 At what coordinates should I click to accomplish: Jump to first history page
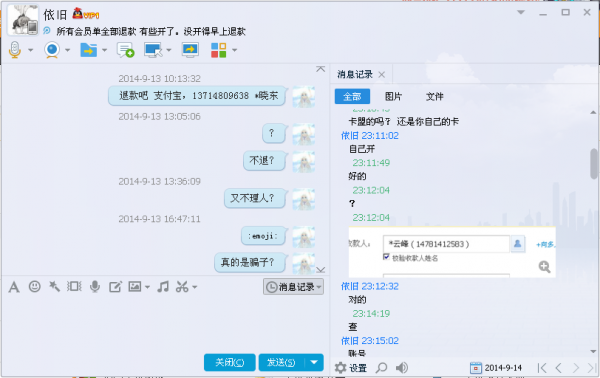(542, 368)
